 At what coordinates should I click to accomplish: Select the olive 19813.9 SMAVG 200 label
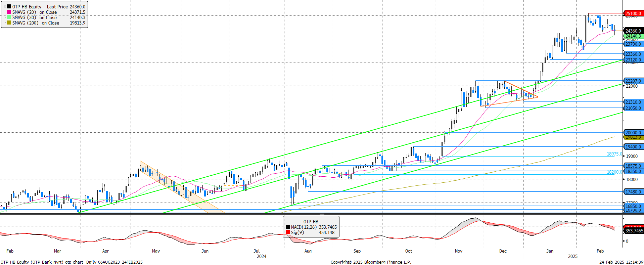[x=633, y=137]
